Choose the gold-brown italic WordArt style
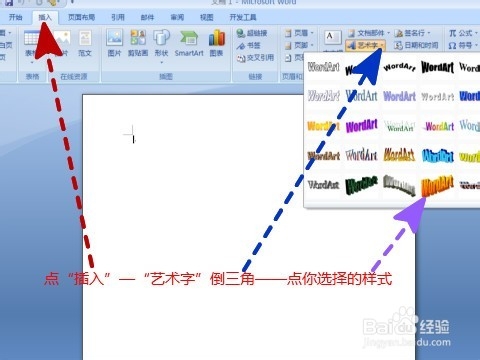The image size is (480, 360). tap(399, 155)
